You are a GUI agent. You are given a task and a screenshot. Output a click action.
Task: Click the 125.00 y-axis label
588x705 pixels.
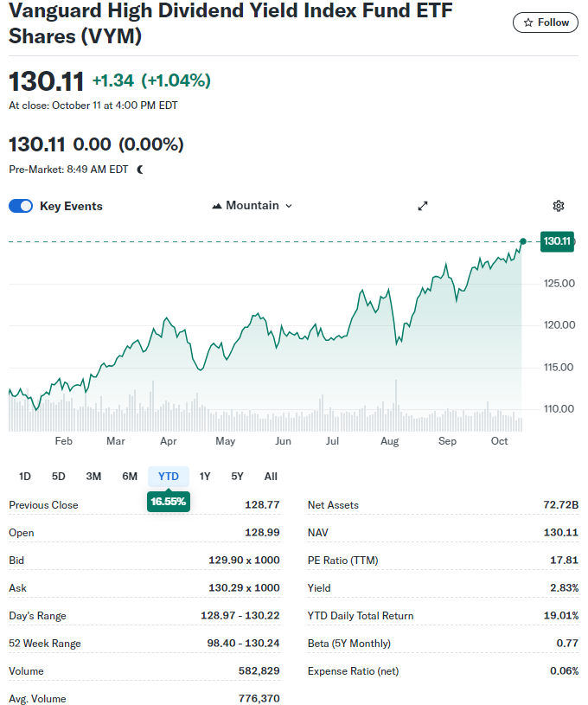pos(559,283)
